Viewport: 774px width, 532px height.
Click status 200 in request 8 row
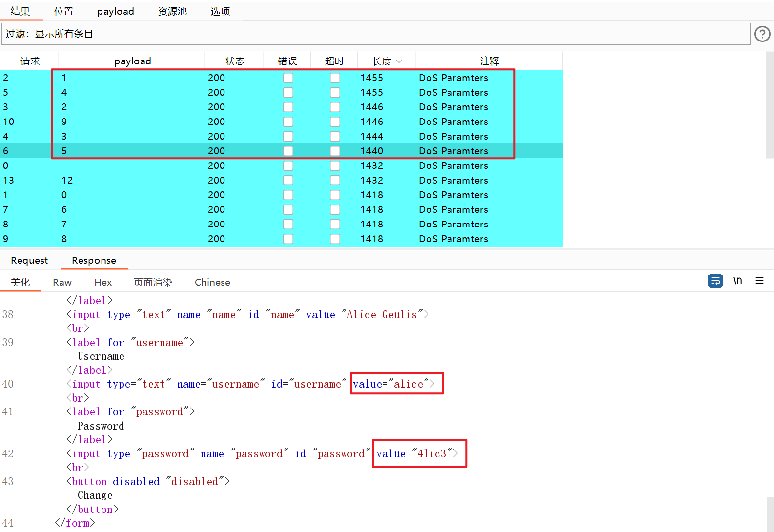[217, 224]
